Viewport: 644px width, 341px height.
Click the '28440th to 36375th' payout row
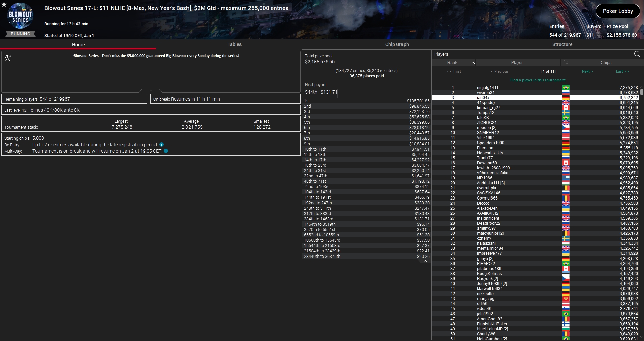(x=367, y=257)
